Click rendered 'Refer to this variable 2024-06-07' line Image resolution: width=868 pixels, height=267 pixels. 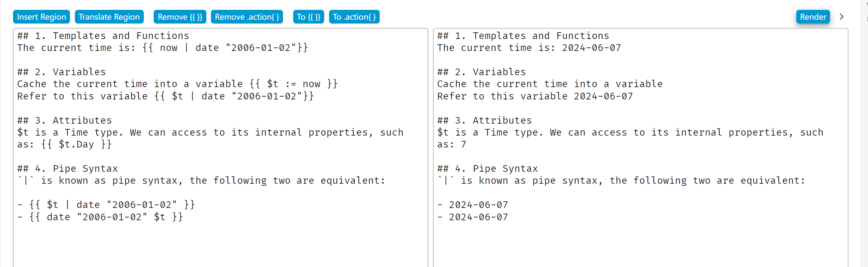[x=535, y=96]
